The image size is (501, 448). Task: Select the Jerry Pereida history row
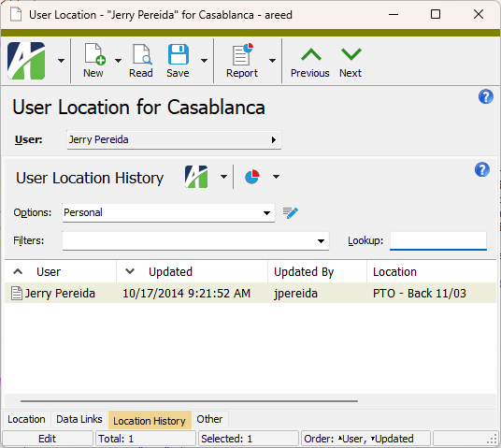point(250,294)
